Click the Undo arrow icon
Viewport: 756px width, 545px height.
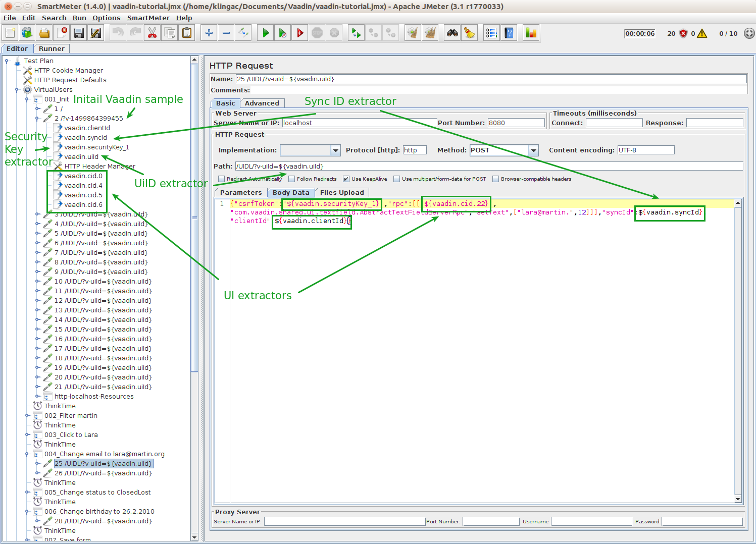pyautogui.click(x=118, y=33)
